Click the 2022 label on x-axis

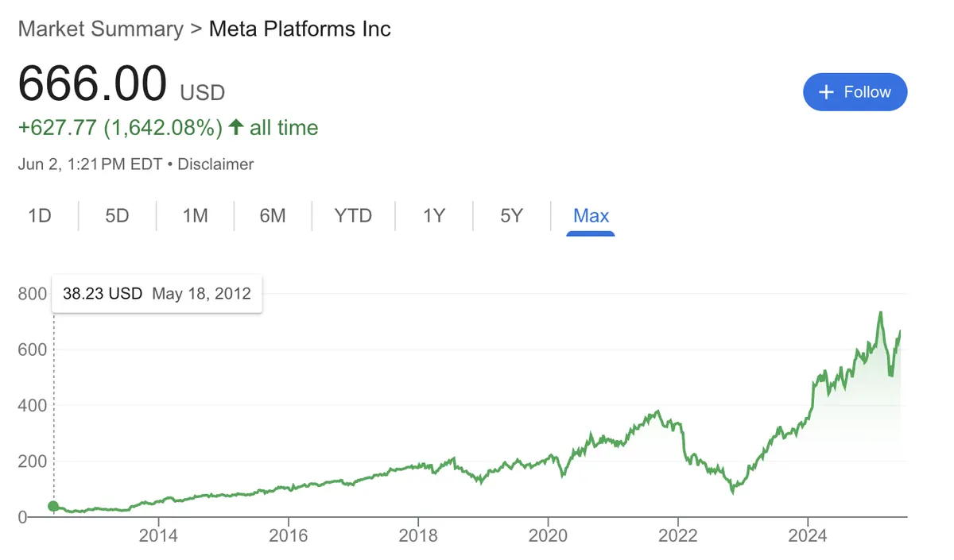(677, 536)
